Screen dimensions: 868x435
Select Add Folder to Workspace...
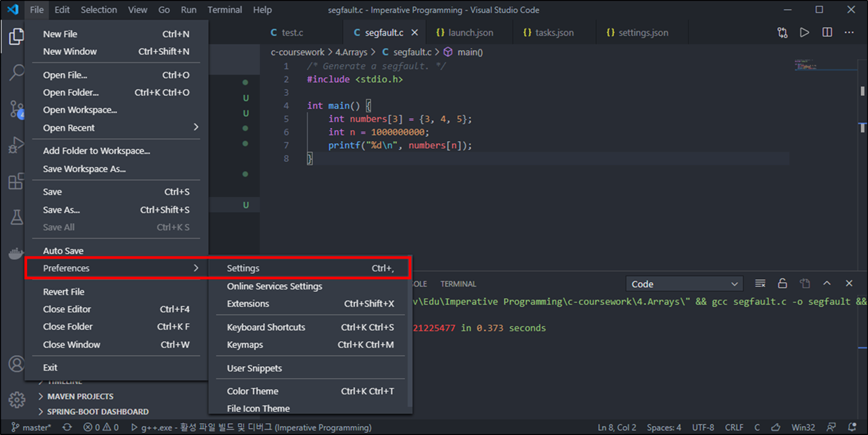tap(116, 151)
